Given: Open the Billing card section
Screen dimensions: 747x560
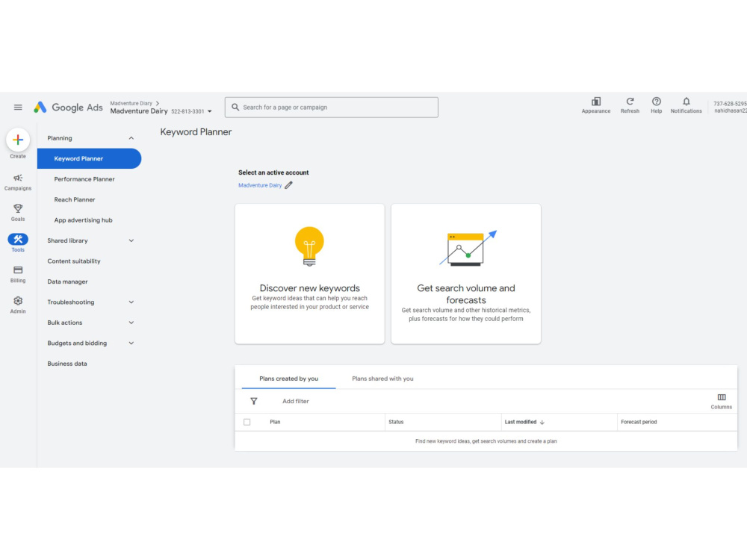Looking at the screenshot, I should [x=18, y=274].
